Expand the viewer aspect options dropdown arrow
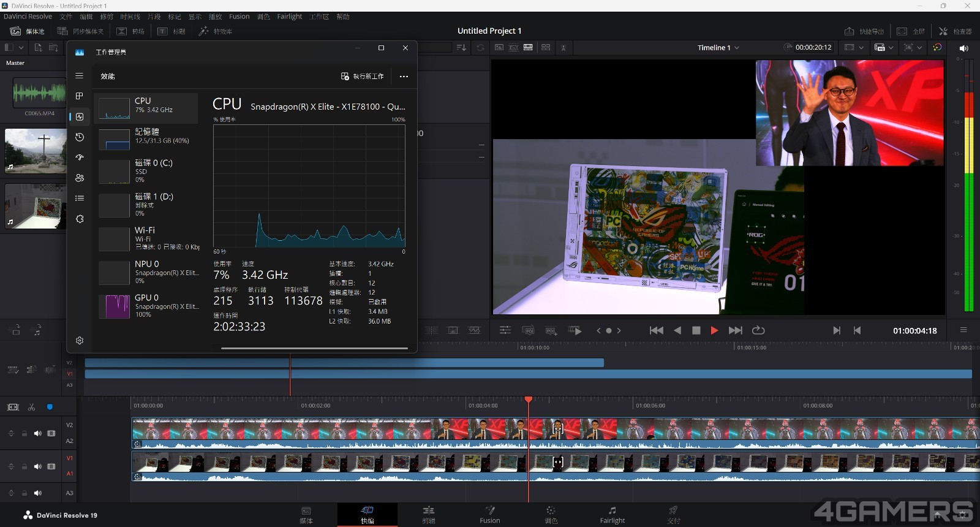 coord(861,47)
